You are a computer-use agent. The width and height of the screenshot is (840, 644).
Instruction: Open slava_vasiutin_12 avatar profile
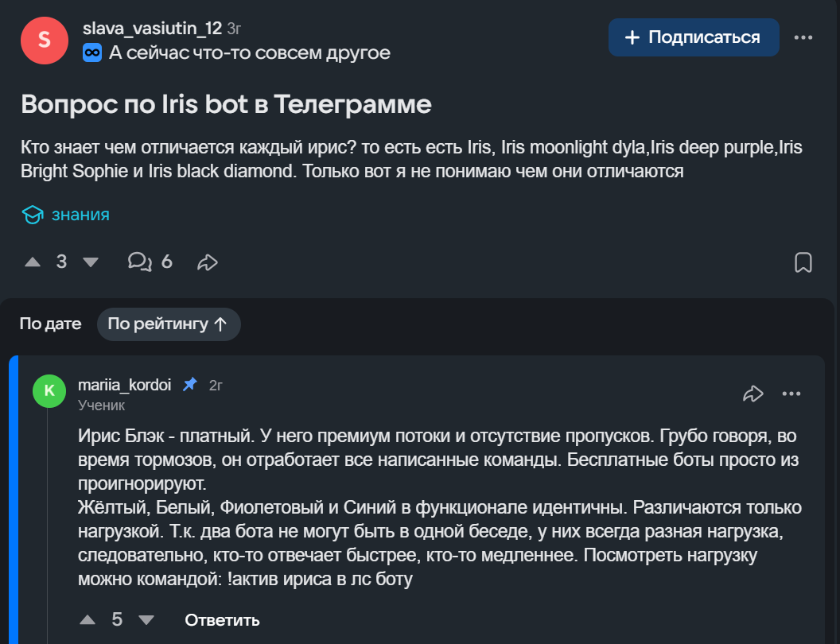(45, 41)
